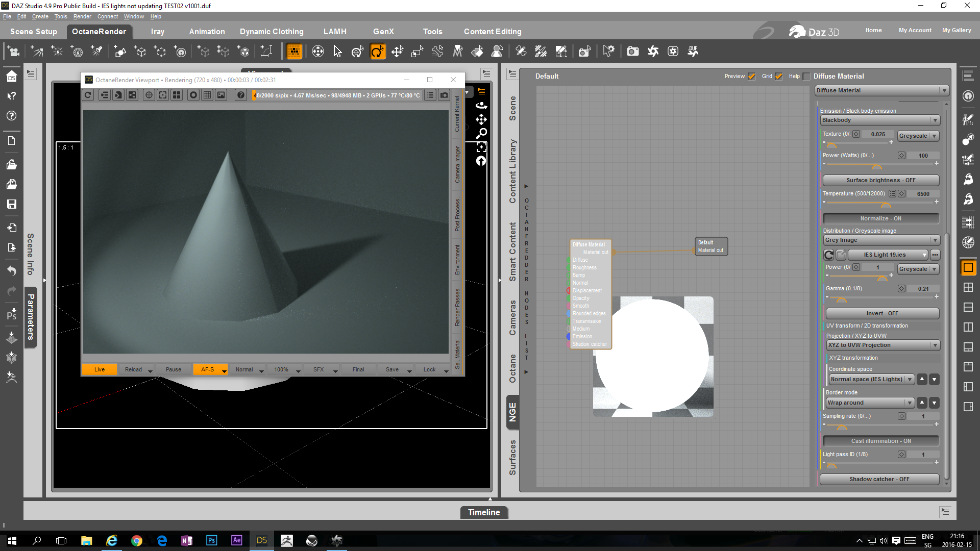Open the Render menu

coord(82,16)
